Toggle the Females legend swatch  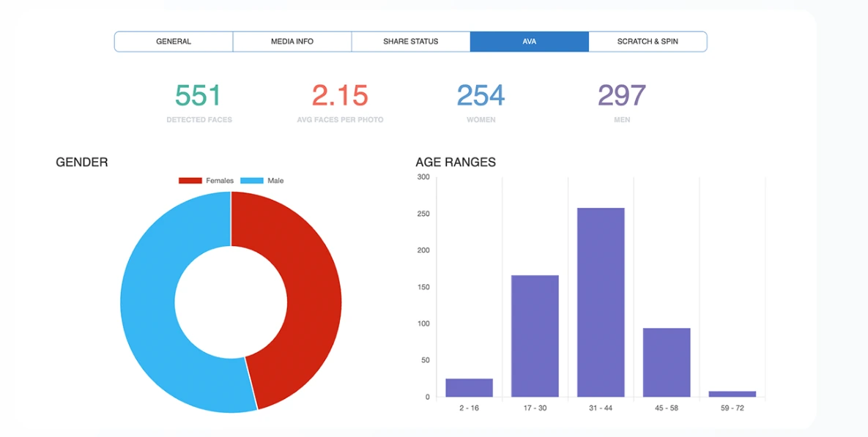point(190,181)
